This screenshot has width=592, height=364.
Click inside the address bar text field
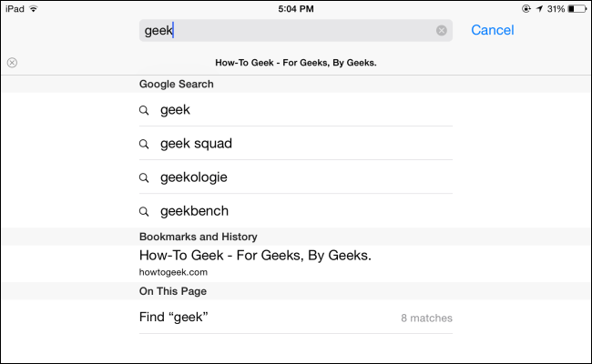[x=291, y=30]
